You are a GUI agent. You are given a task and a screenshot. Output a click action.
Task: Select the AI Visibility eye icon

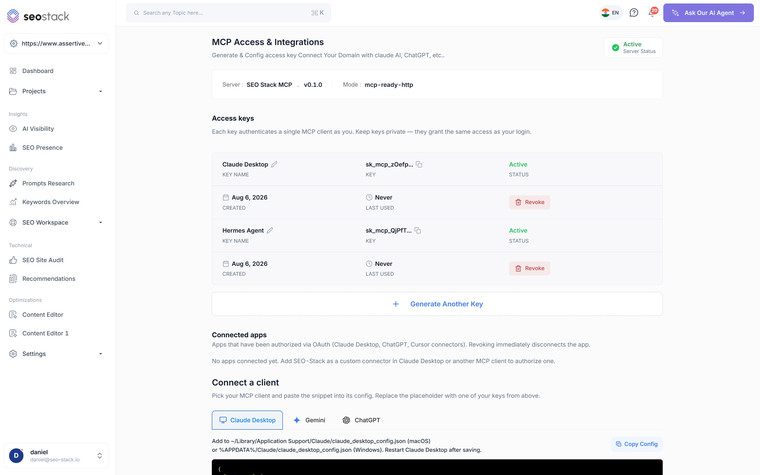click(x=13, y=129)
